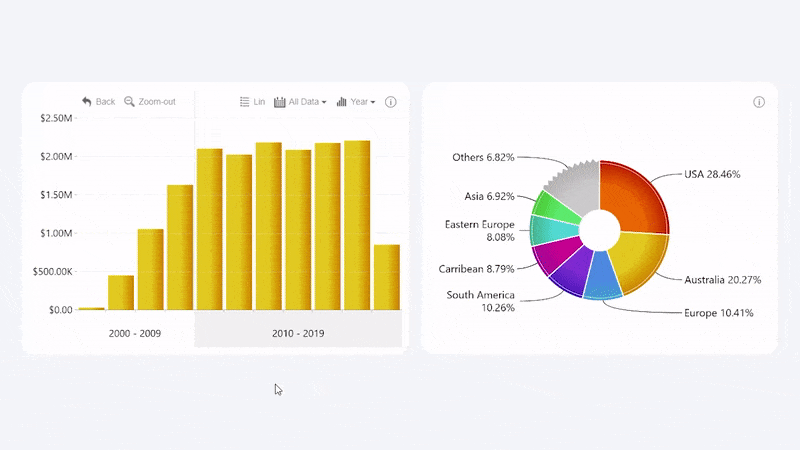The image size is (800, 450).
Task: Click the bar icon beside Year
Action: pos(341,102)
